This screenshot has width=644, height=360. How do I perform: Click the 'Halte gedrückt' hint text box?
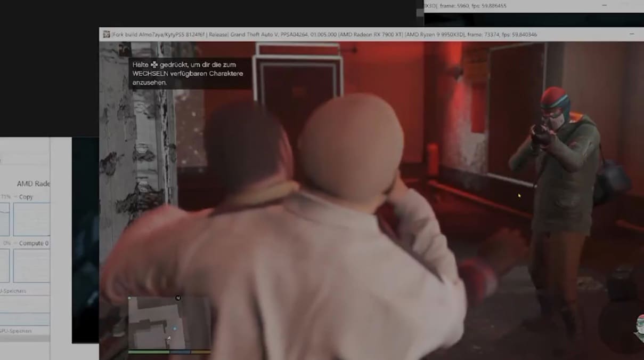pyautogui.click(x=189, y=73)
